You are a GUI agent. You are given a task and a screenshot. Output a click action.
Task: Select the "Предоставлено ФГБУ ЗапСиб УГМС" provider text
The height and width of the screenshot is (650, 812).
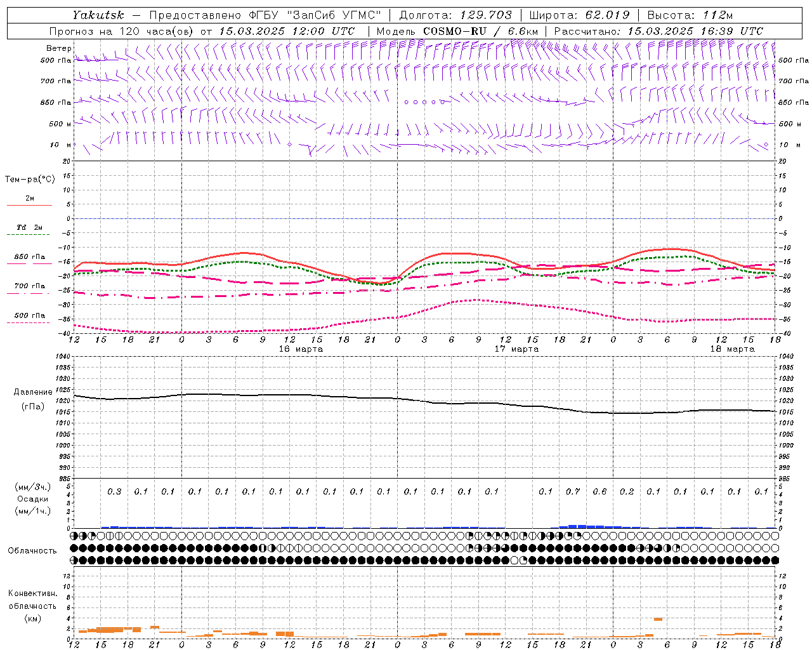[x=265, y=15]
